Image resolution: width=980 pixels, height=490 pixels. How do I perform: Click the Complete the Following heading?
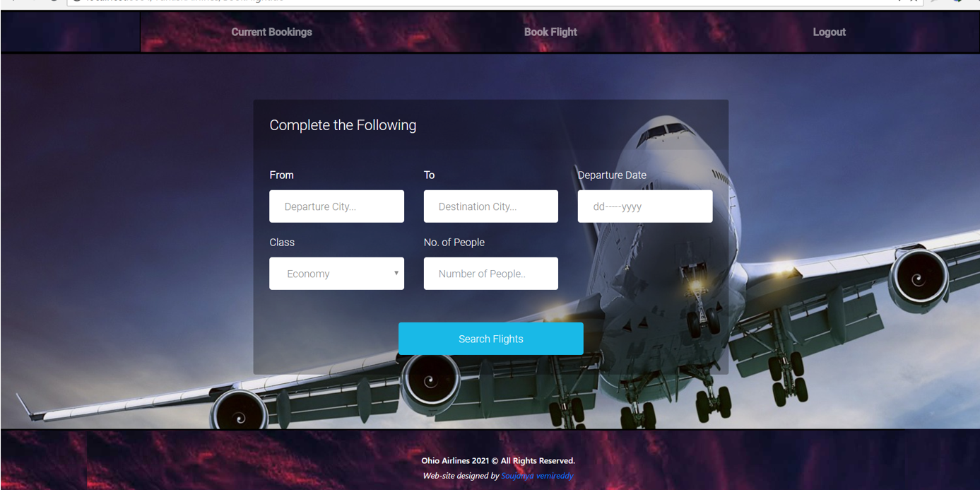[x=343, y=125]
